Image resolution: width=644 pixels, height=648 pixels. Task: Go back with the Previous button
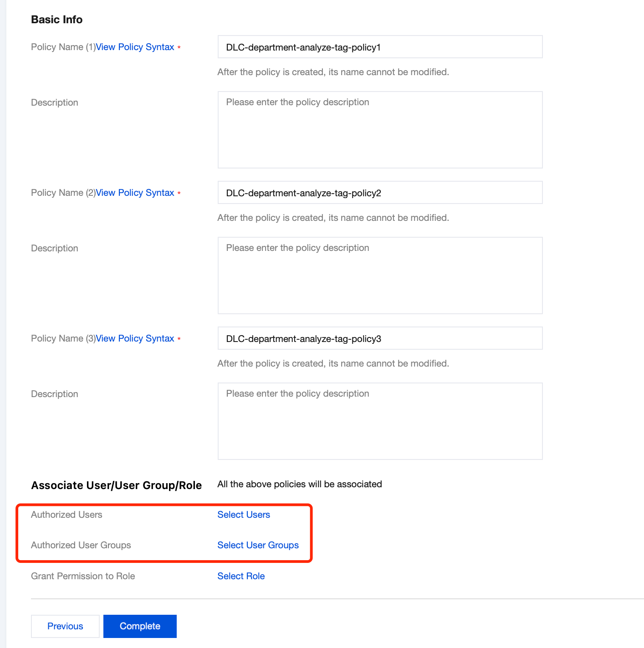[x=65, y=626]
